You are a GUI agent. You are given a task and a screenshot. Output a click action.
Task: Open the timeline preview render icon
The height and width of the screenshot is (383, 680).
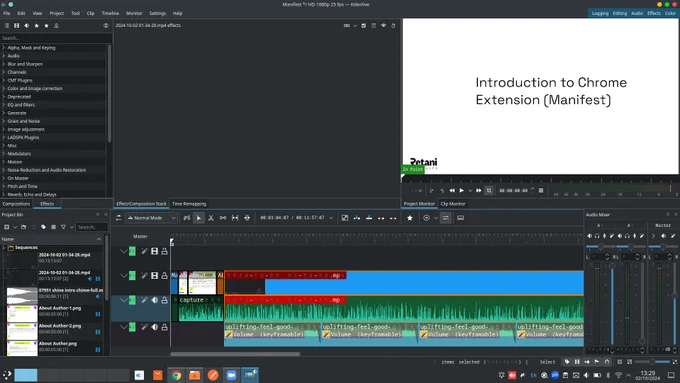[426, 218]
